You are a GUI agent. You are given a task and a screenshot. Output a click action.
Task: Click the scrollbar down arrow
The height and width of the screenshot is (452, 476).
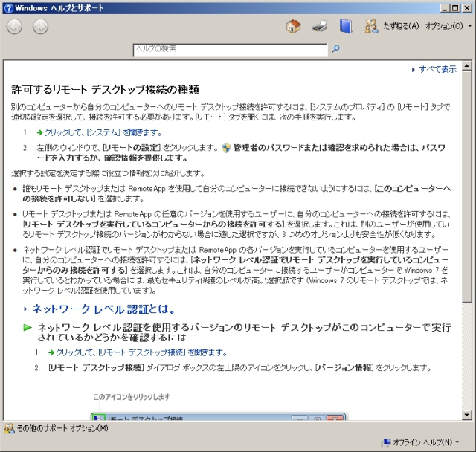coord(467,415)
